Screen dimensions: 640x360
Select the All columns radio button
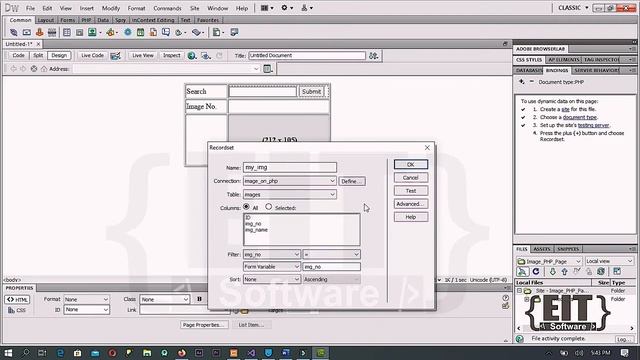click(246, 207)
